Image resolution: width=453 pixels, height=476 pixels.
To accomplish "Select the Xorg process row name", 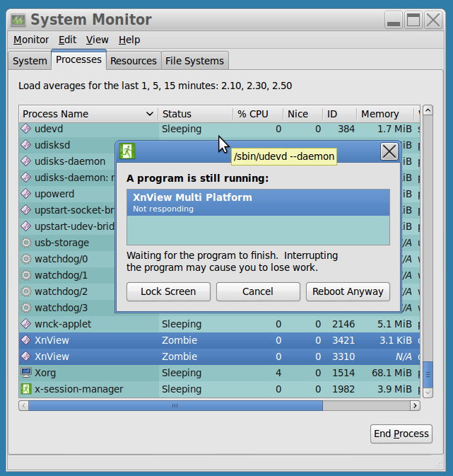I will pos(45,373).
